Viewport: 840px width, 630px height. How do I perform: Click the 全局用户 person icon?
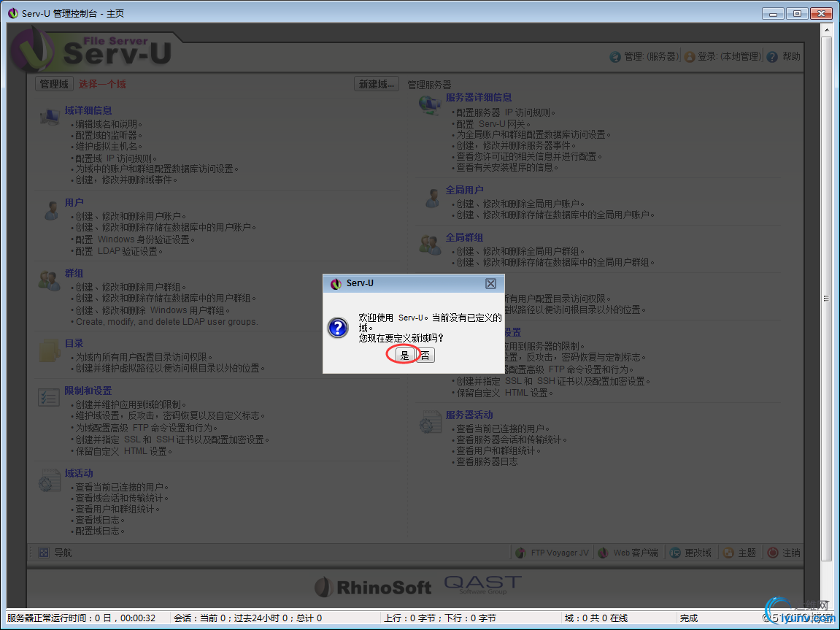[432, 198]
